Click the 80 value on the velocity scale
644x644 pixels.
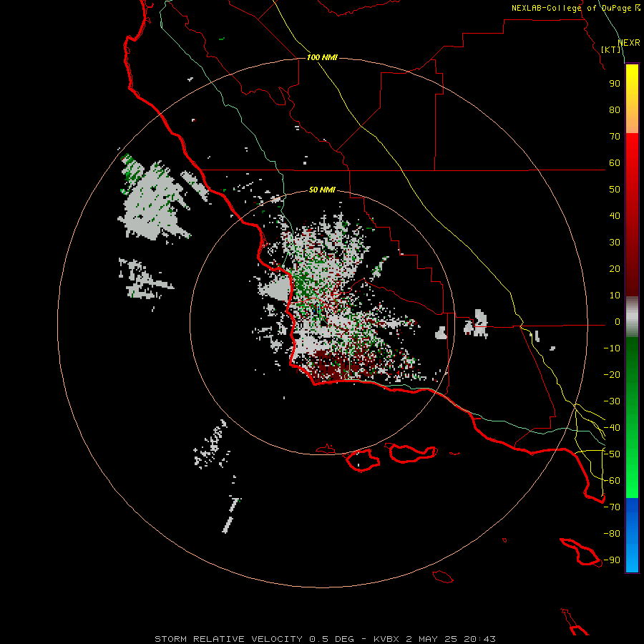pos(615,109)
